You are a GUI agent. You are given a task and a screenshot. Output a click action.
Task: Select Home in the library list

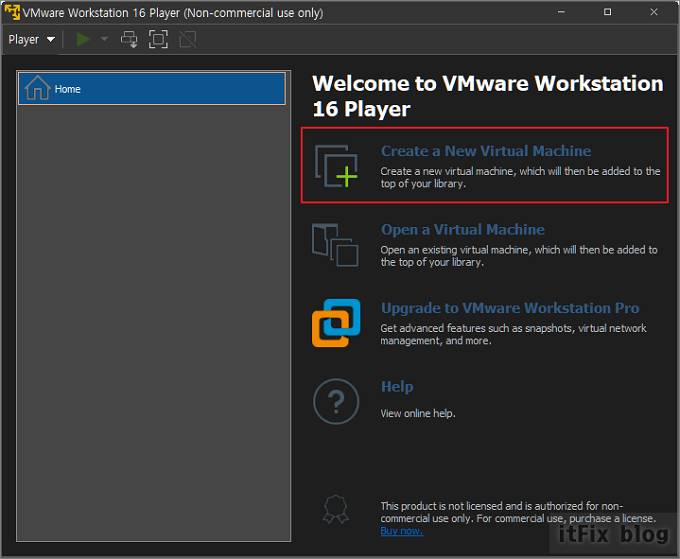click(152, 89)
